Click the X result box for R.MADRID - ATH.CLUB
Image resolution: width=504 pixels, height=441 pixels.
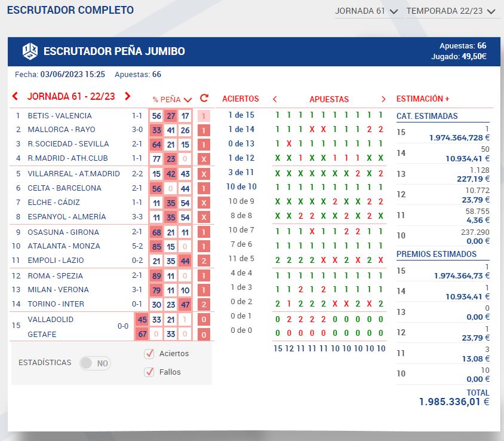click(204, 159)
